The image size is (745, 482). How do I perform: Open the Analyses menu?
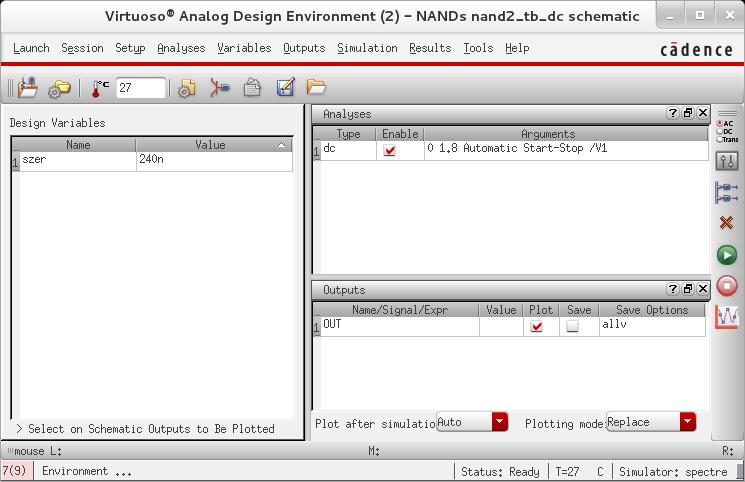click(x=181, y=48)
